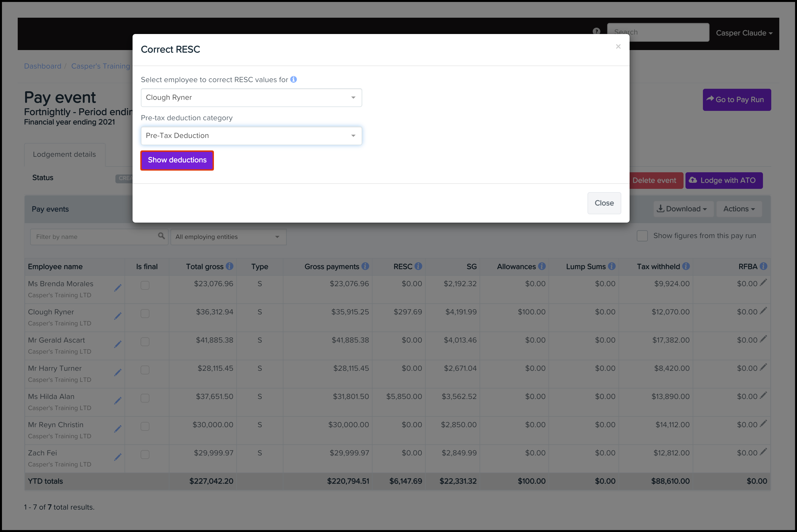Screen dimensions: 797x532
Task: Tick Is final for Clough Ryner
Action: (145, 314)
